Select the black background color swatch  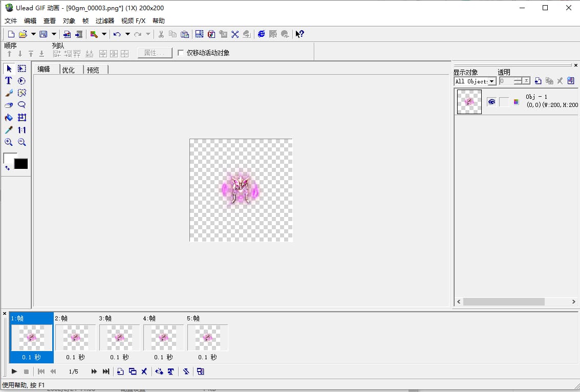pyautogui.click(x=20, y=164)
